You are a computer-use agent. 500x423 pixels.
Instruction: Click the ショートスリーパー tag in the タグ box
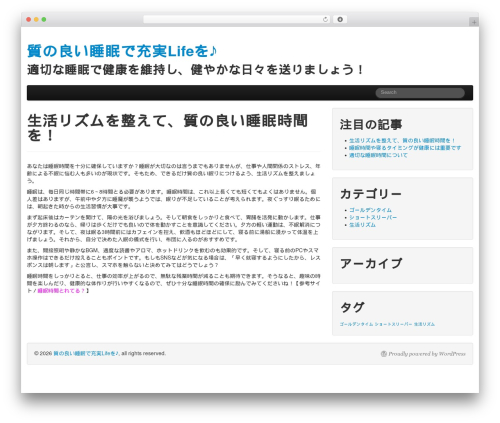[393, 324]
